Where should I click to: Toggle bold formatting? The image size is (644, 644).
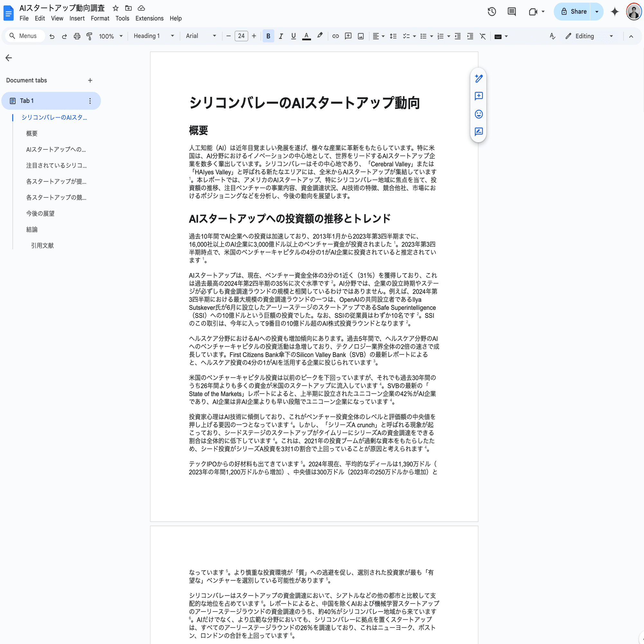pos(268,36)
